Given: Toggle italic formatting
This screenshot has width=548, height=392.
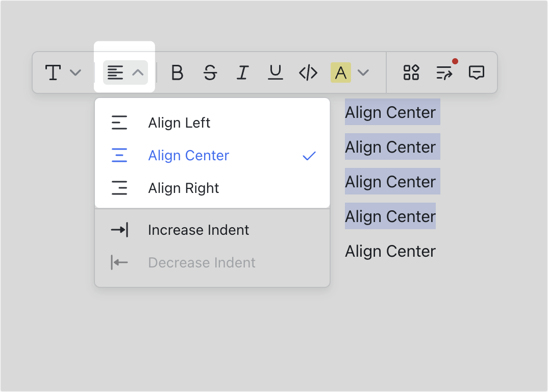Looking at the screenshot, I should (x=242, y=72).
